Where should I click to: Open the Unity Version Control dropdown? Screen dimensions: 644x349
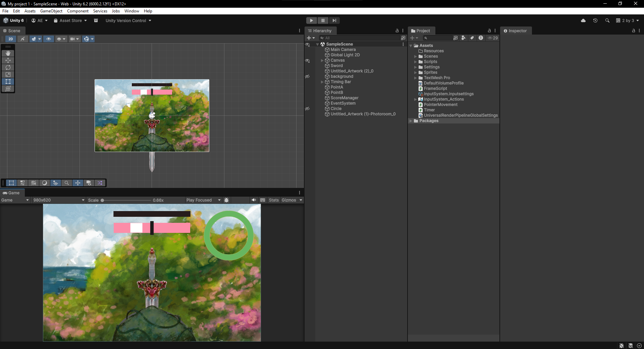click(128, 20)
